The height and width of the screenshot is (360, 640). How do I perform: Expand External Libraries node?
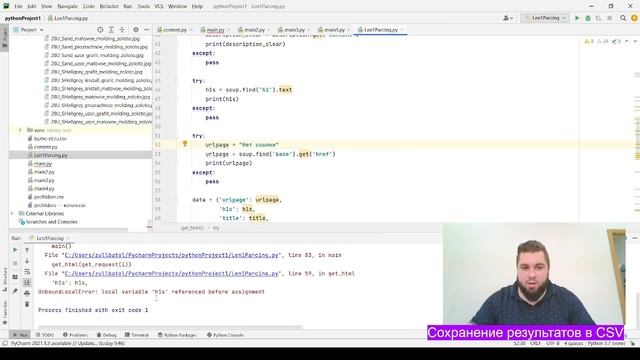coord(11,213)
